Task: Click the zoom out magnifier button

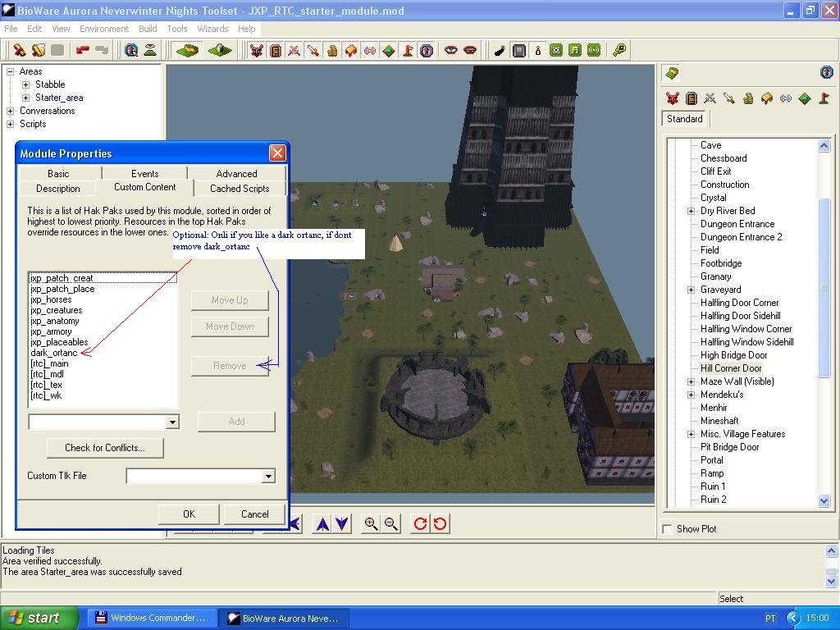Action: [x=391, y=523]
